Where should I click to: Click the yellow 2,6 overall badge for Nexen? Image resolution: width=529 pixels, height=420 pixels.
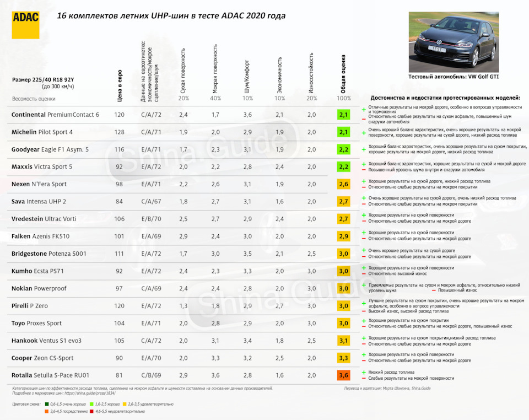[343, 184]
